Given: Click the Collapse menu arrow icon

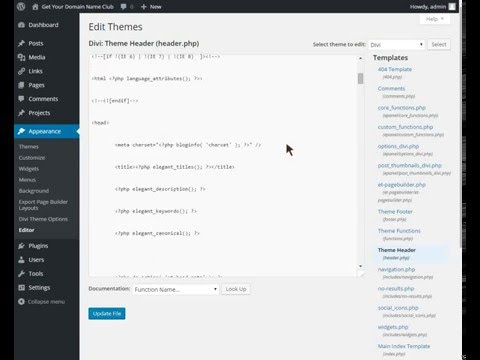Looking at the screenshot, I should [21, 302].
